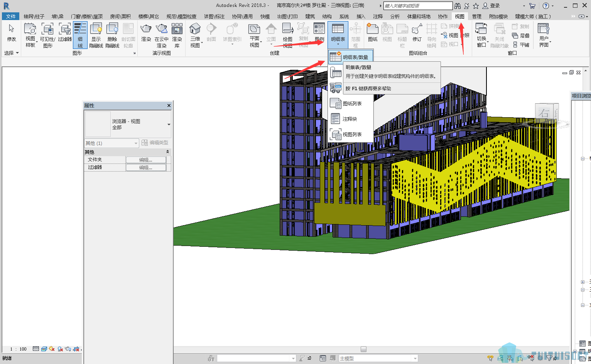Click 编辑 button for 文件夹 row
The width and height of the screenshot is (591, 364).
click(146, 160)
